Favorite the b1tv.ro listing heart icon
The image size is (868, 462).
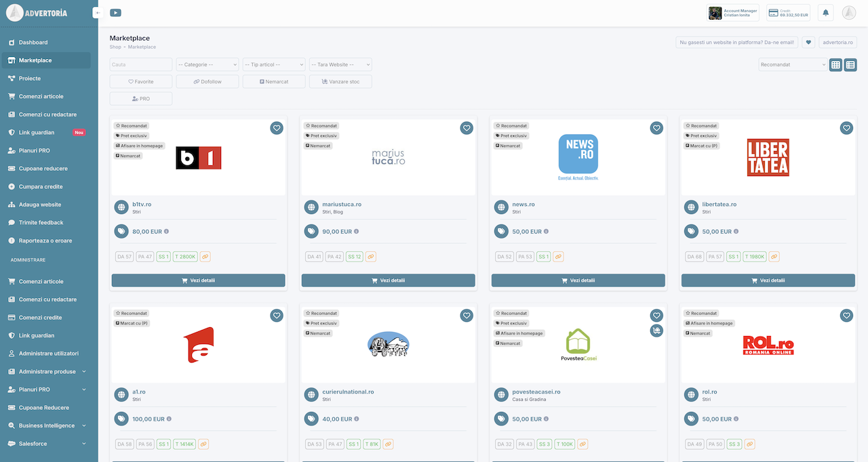click(276, 128)
